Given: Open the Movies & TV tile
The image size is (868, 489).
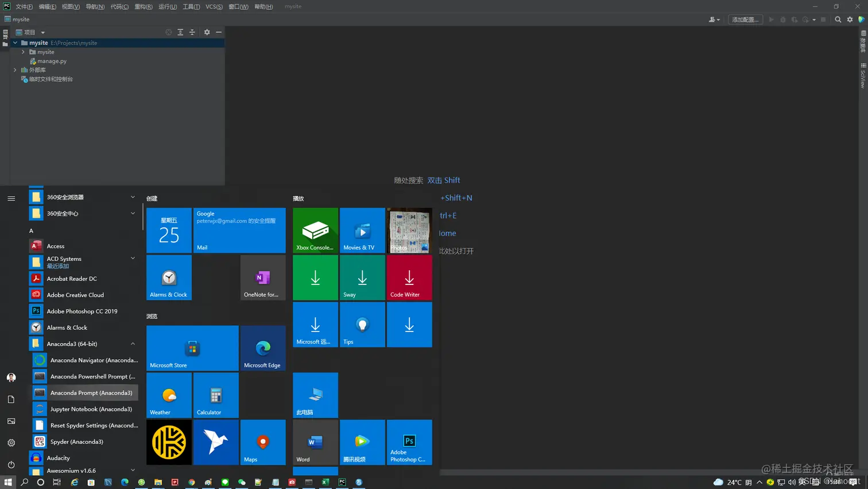Looking at the screenshot, I should (362, 230).
